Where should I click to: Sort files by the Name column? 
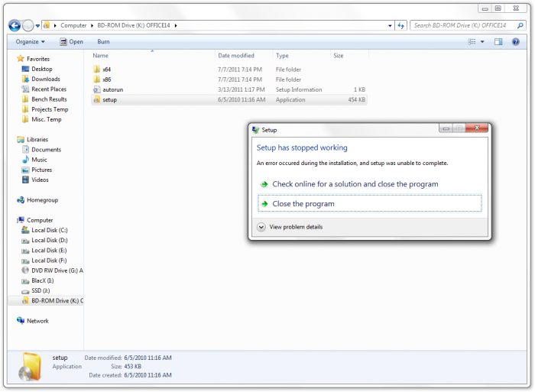pos(100,56)
